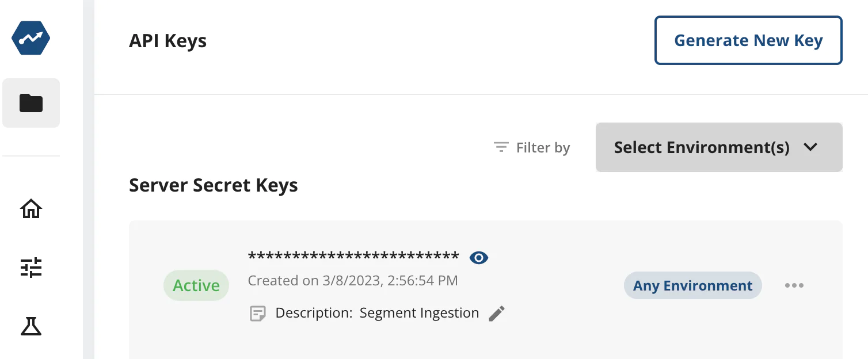Edit description with the pencil icon

pos(497,314)
